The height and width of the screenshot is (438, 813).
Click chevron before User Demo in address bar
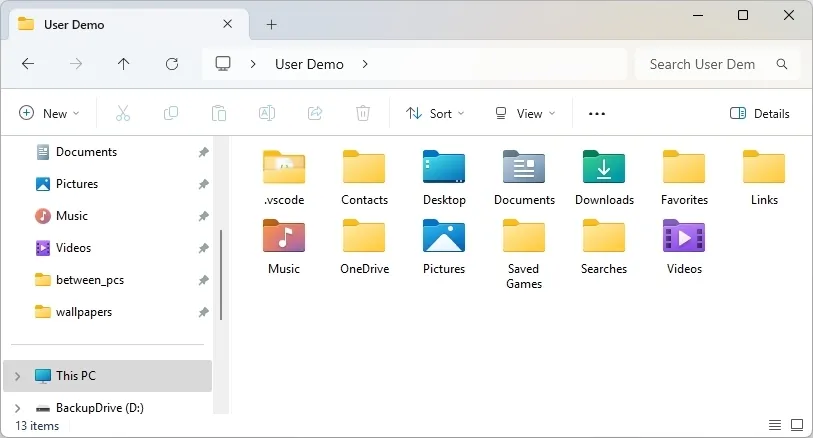tap(253, 64)
